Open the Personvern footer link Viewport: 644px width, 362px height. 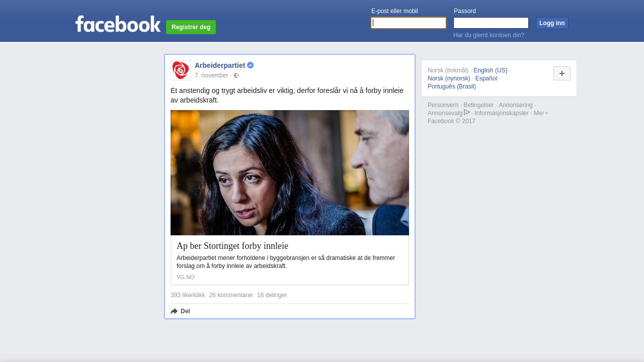[443, 105]
